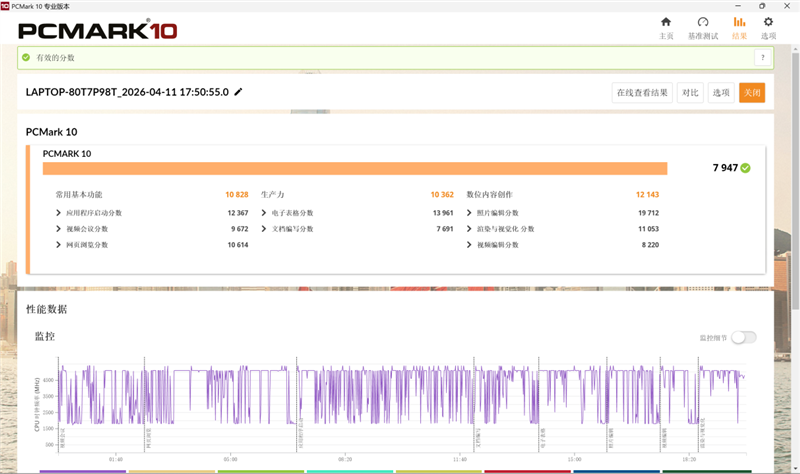Screen dimensions: 800x474
Task: Expand 应用程序启动分数 row
Action: 58,213
